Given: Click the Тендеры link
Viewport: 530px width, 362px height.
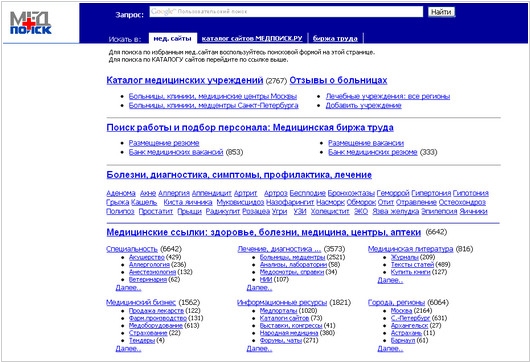Looking at the screenshot, I should click(x=142, y=340).
